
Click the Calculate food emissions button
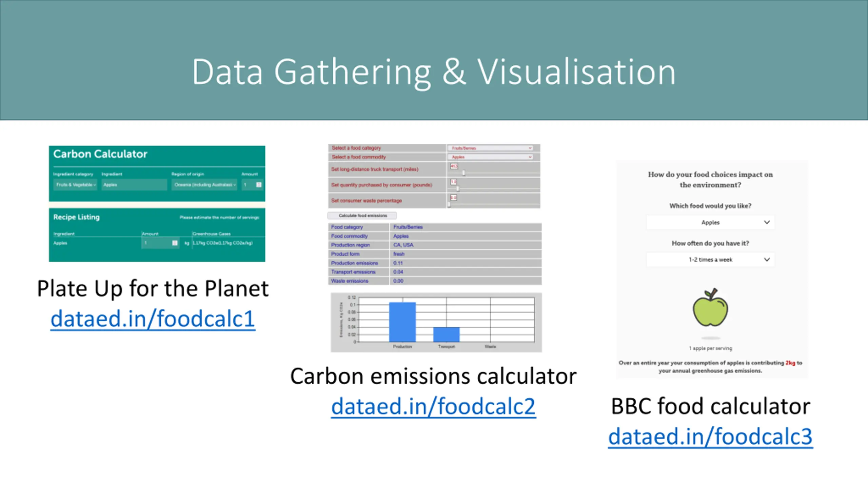tap(362, 216)
